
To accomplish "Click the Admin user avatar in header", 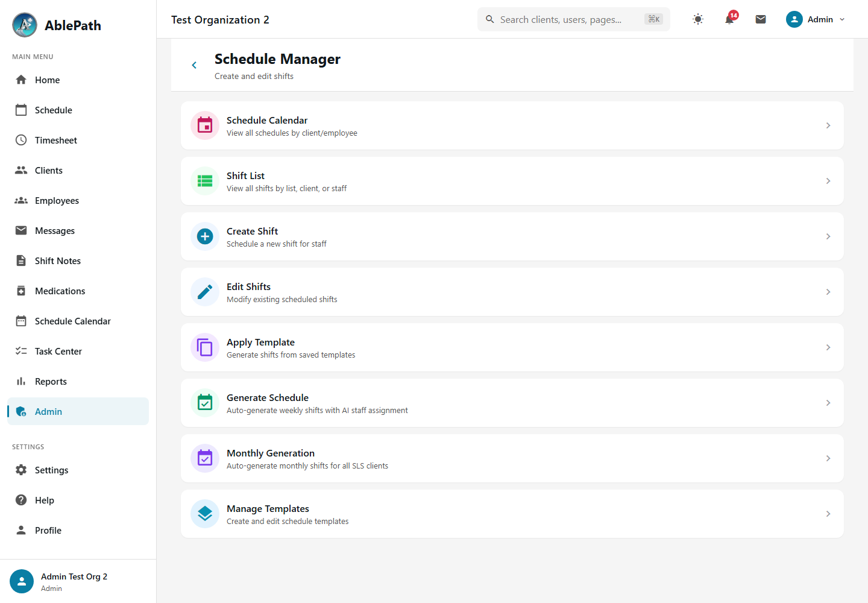I will [x=794, y=19].
